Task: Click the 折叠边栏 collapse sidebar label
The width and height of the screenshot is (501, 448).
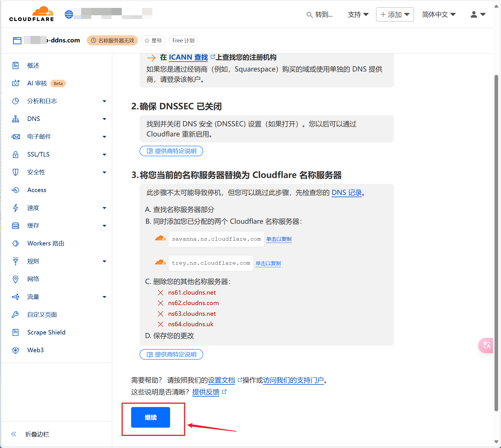Action: click(x=37, y=434)
